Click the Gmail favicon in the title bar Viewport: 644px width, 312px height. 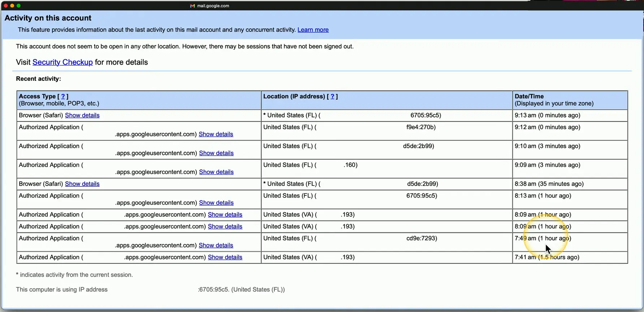(193, 6)
